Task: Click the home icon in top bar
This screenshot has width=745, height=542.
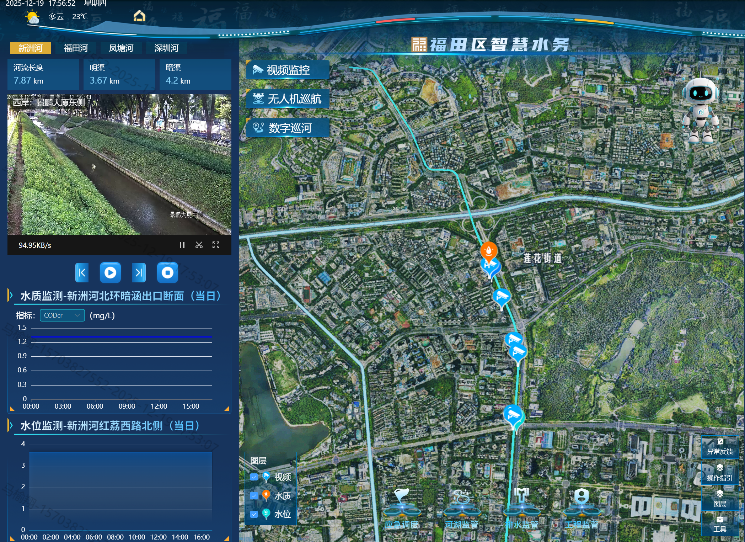Action: [x=139, y=16]
